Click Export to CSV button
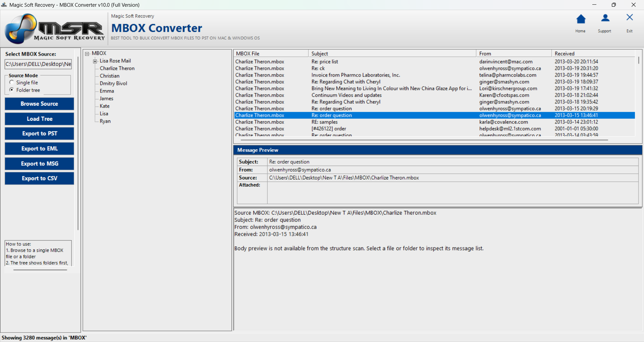 pos(39,178)
